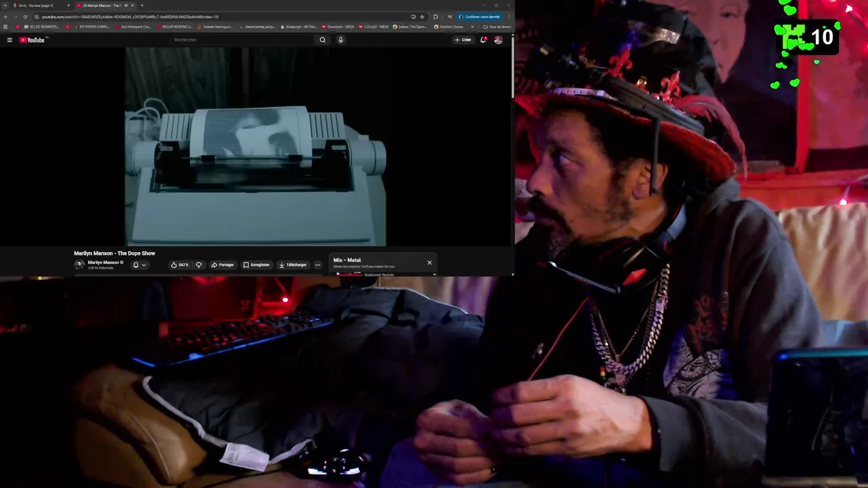The width and height of the screenshot is (868, 488).
Task: Open the YouTube hamburger guide menu
Action: click(9, 40)
